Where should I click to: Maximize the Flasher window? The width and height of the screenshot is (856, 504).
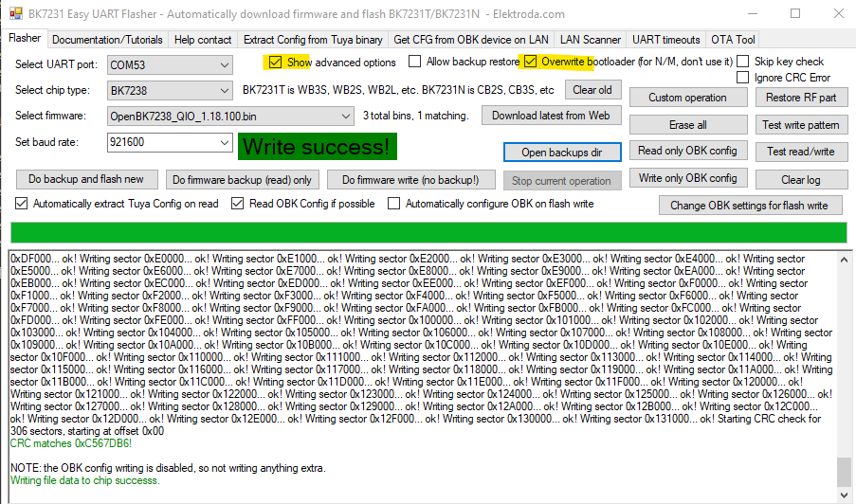795,13
